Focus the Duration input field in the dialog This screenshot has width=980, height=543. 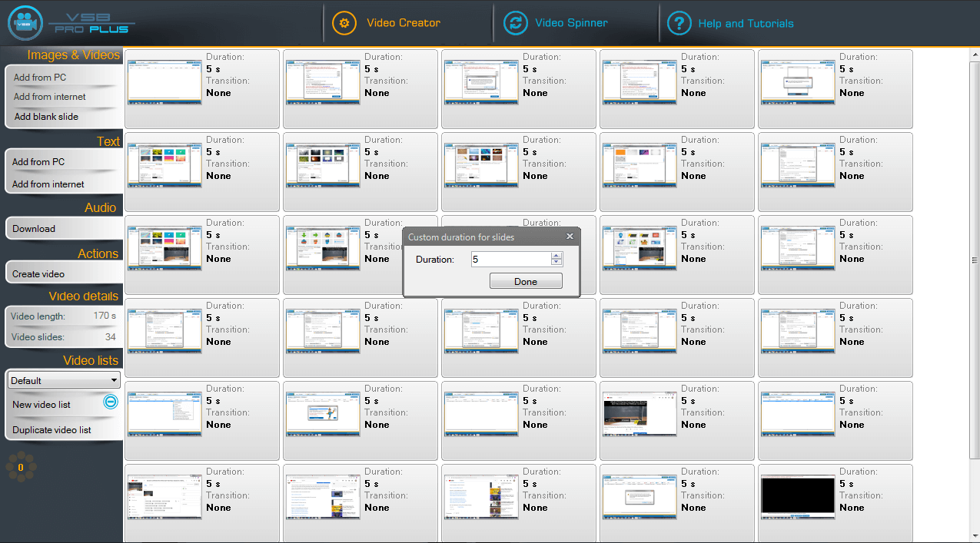[x=511, y=260]
